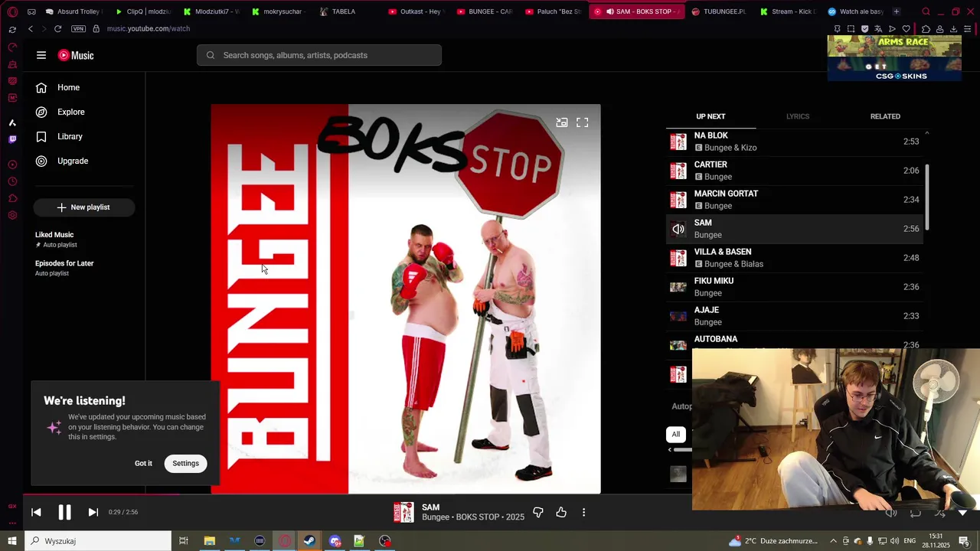Play VILLA & BASEN from the queue
Screen dimensions: 980x551
795,258
